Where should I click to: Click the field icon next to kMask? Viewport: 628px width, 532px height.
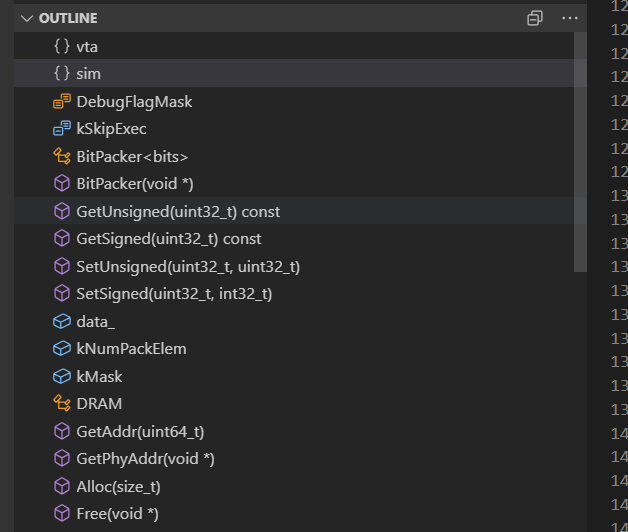tap(62, 376)
